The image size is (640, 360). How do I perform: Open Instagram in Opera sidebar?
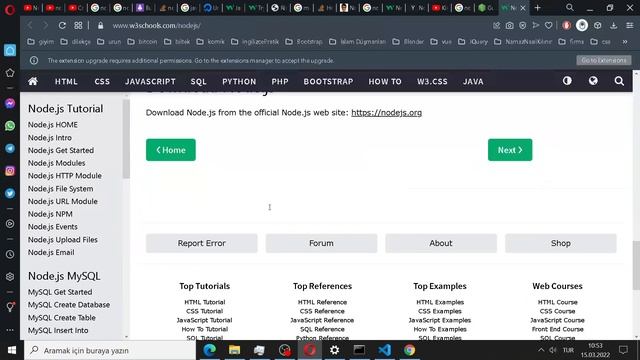coord(10,171)
